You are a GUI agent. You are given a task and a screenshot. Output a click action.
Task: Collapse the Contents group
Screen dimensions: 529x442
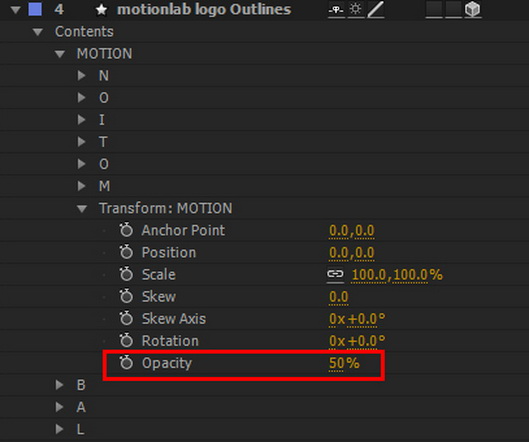(x=37, y=32)
